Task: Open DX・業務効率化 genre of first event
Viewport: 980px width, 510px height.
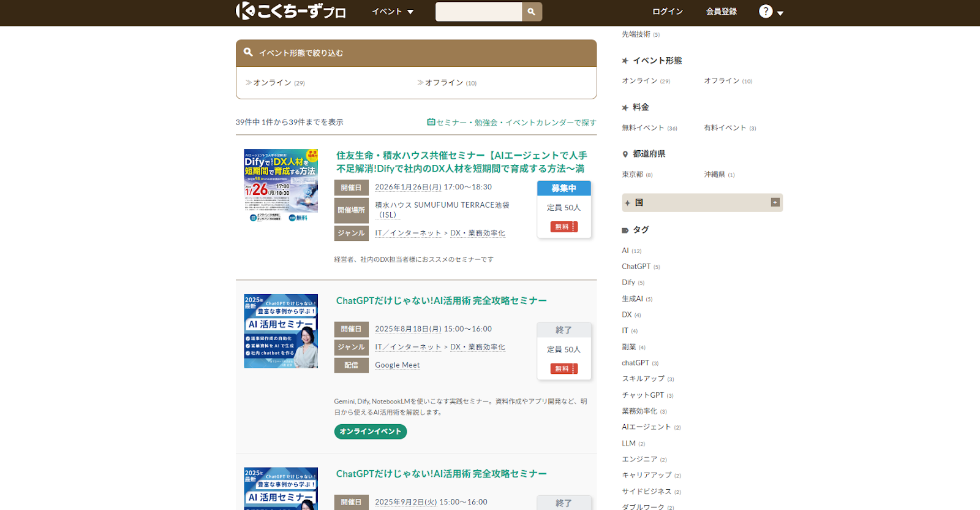Action: [478, 233]
